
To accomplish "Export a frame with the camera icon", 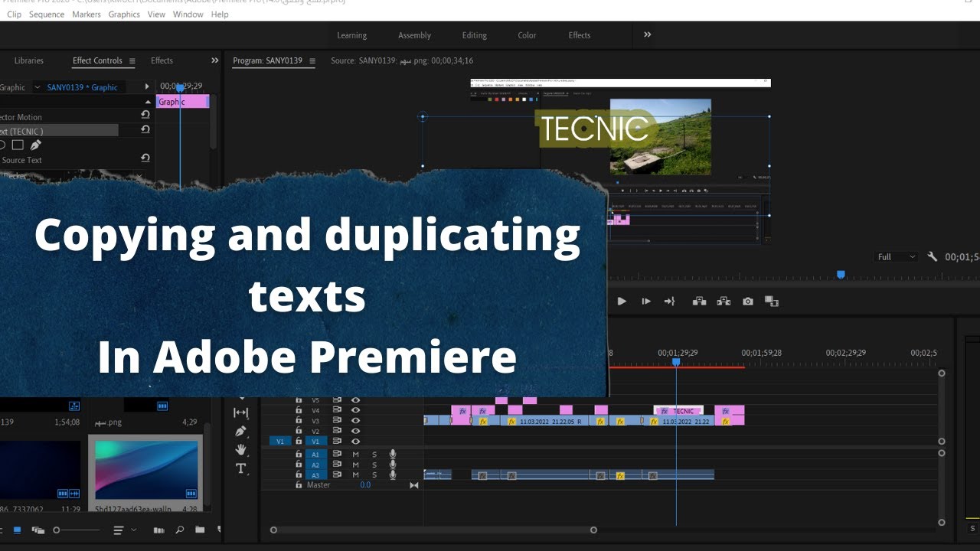I will [x=748, y=302].
